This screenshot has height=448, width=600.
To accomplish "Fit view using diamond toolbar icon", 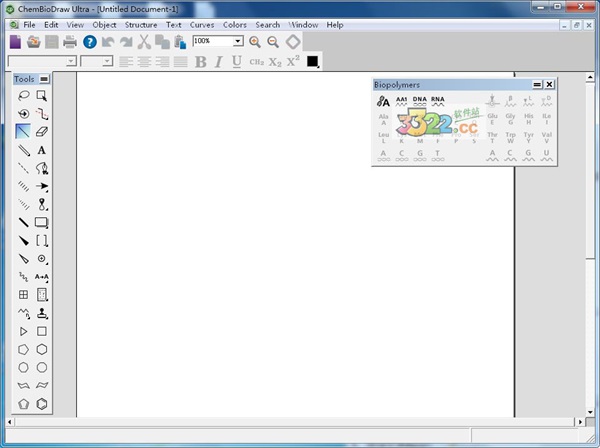I will click(x=293, y=42).
